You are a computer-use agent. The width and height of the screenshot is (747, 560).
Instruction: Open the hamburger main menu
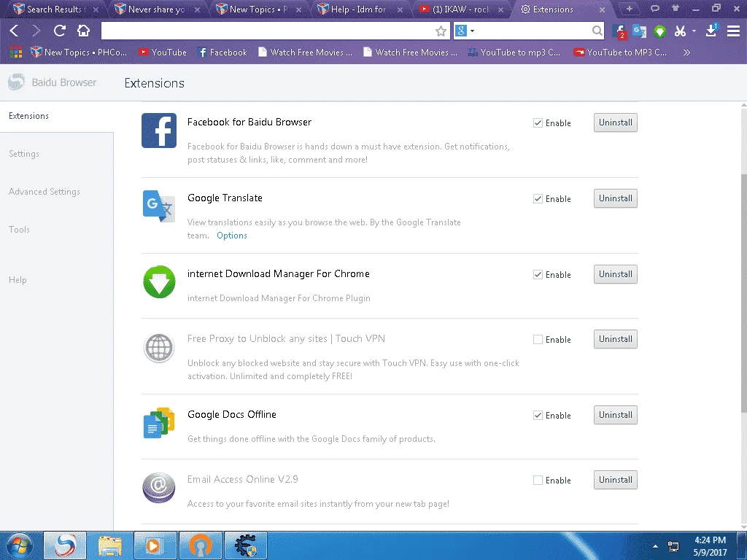(x=733, y=31)
